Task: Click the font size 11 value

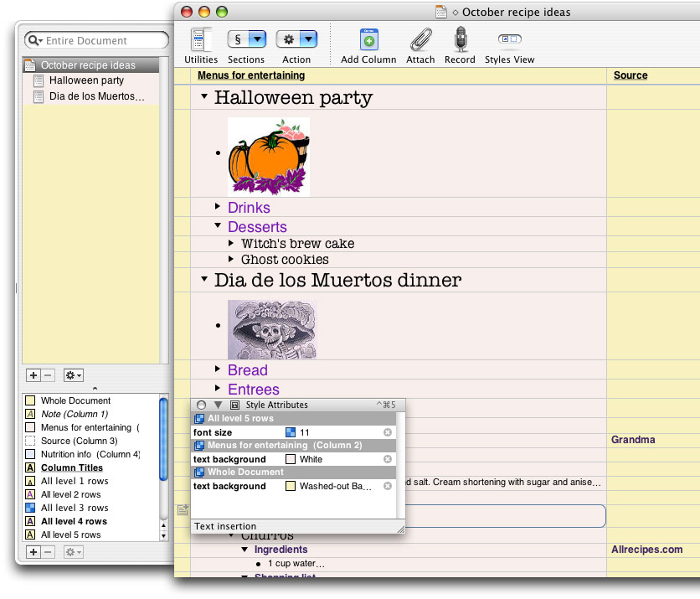Action: point(305,432)
